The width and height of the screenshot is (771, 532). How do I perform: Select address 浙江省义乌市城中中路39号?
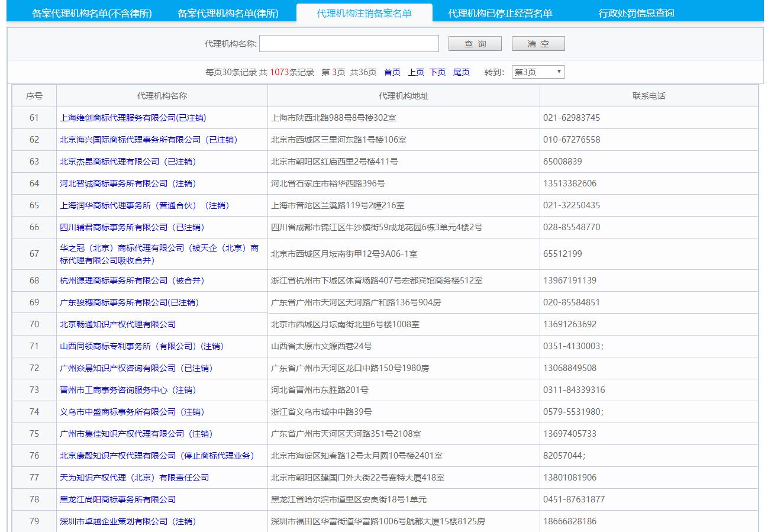(321, 412)
